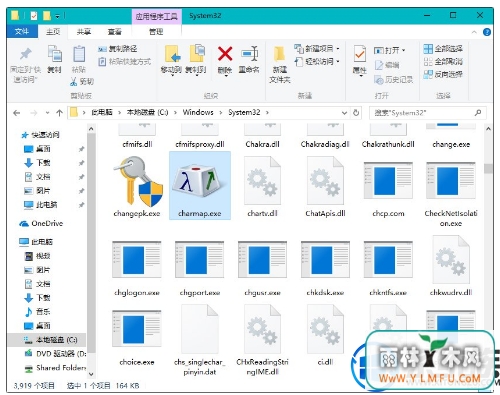500x395 pixels.
Task: Click the Properties checkmark icon
Action: click(x=359, y=54)
